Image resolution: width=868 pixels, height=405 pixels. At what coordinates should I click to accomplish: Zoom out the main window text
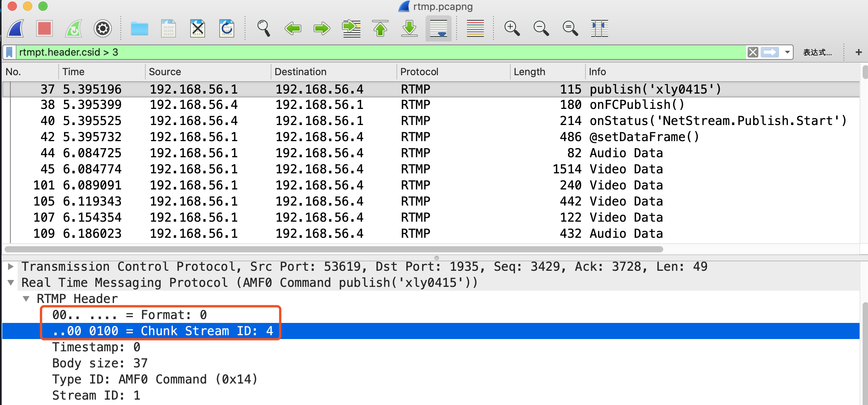[x=541, y=28]
